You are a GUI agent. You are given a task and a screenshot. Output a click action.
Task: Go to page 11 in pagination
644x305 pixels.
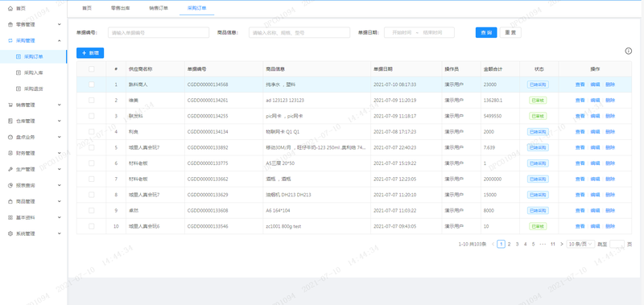(553, 244)
